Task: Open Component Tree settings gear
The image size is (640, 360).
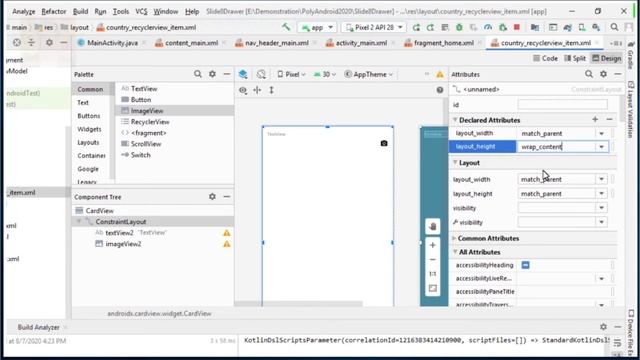Action: 212,197
